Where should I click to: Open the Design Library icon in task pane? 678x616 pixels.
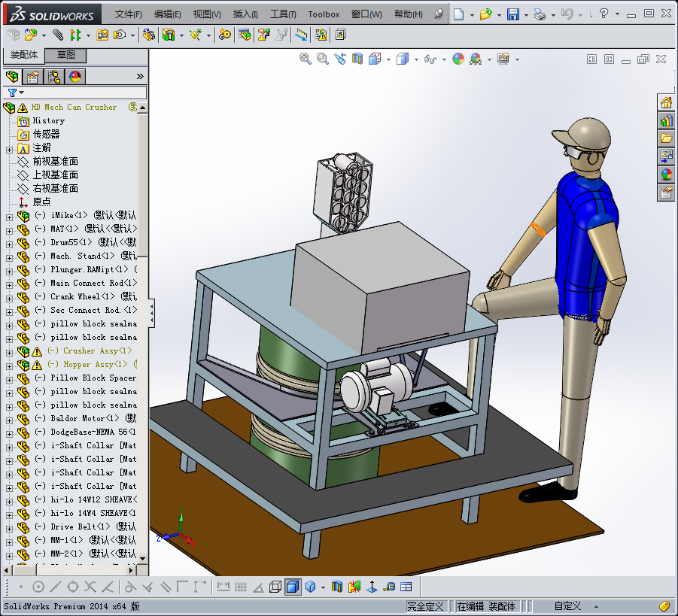[x=666, y=120]
